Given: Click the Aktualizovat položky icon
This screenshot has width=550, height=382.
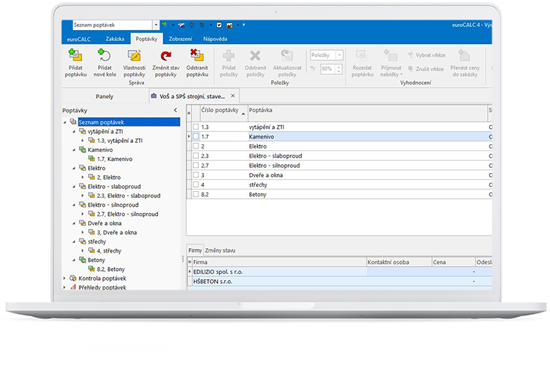Looking at the screenshot, I should [x=287, y=55].
